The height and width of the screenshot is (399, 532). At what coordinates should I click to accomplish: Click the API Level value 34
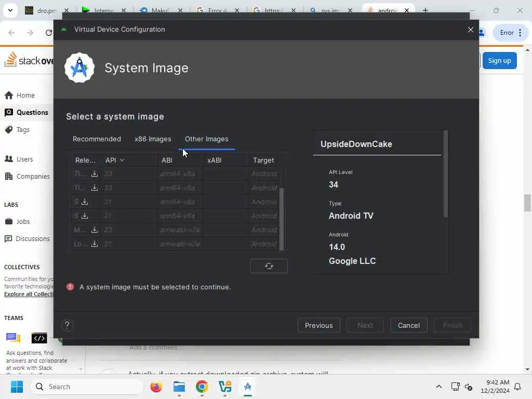click(x=334, y=184)
